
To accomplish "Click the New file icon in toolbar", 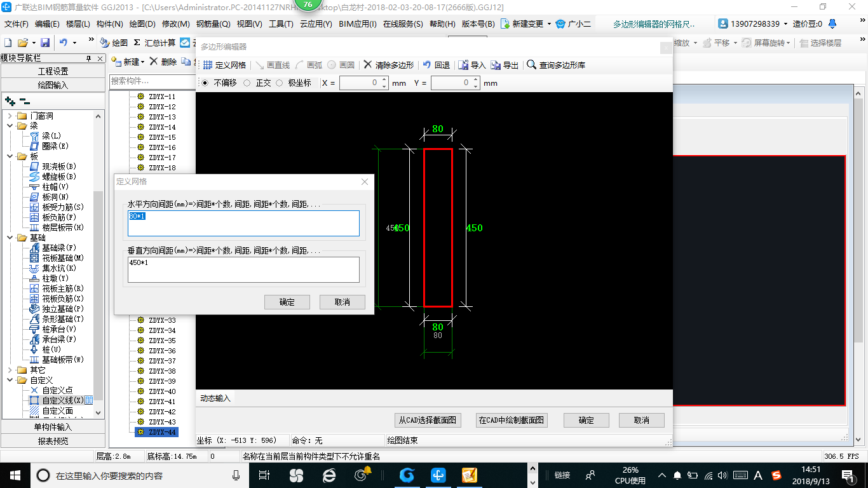I will (8, 43).
